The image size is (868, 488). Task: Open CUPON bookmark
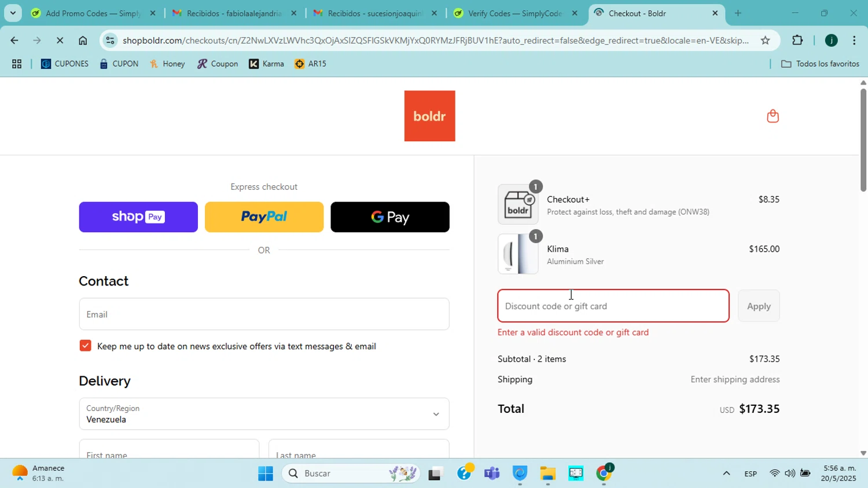coord(119,64)
